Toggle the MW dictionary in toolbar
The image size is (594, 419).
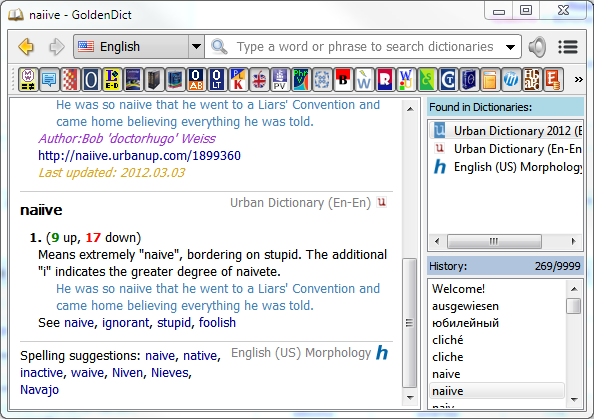tap(28, 80)
